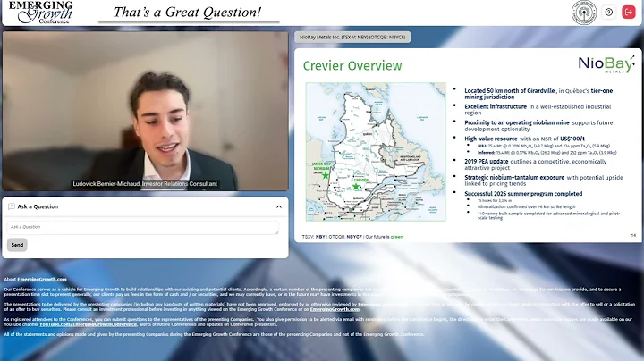Click the Emerging Growth Conference logo

tap(40, 13)
